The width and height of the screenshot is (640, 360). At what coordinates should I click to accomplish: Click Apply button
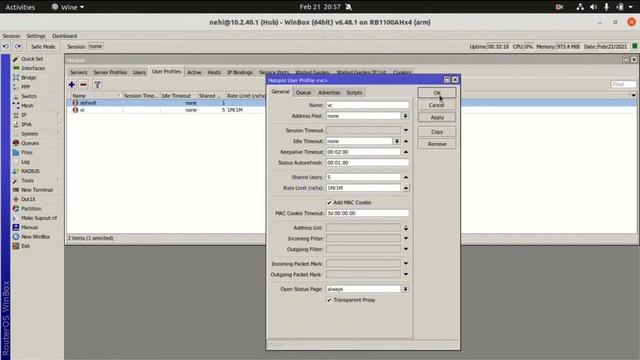click(x=437, y=118)
